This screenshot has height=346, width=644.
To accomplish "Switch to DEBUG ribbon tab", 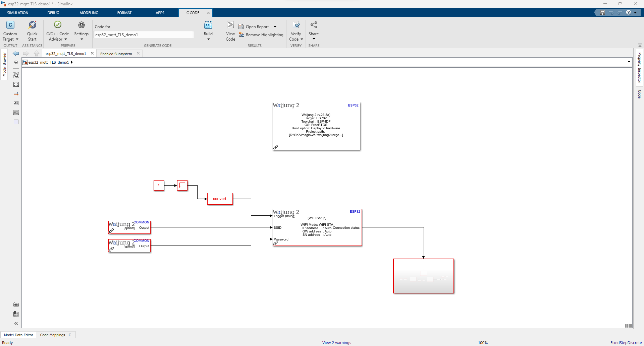I will [53, 13].
